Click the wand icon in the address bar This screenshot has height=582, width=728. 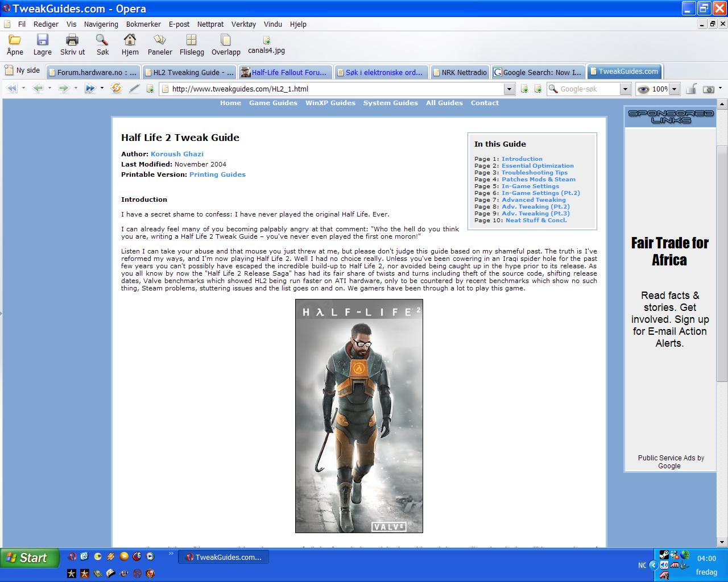pos(134,89)
